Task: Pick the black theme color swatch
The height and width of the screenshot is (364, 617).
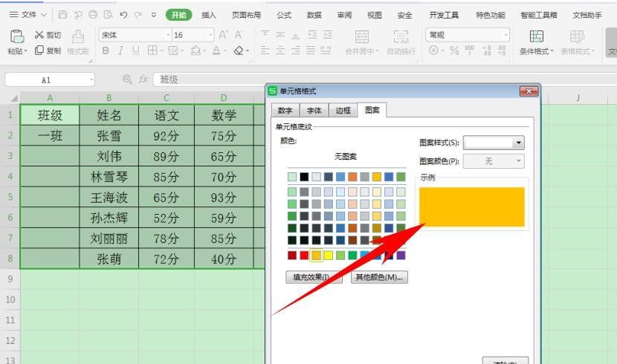Action: pyautogui.click(x=304, y=177)
